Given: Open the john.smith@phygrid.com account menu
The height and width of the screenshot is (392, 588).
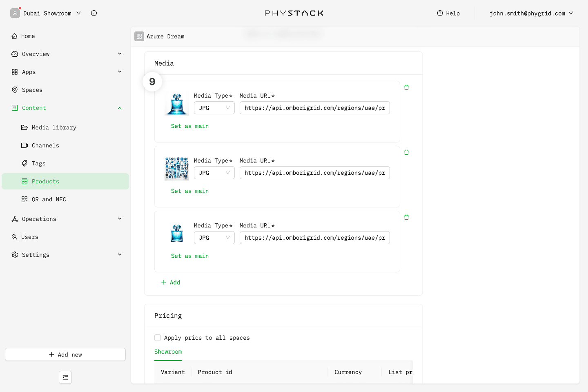Looking at the screenshot, I should point(531,13).
